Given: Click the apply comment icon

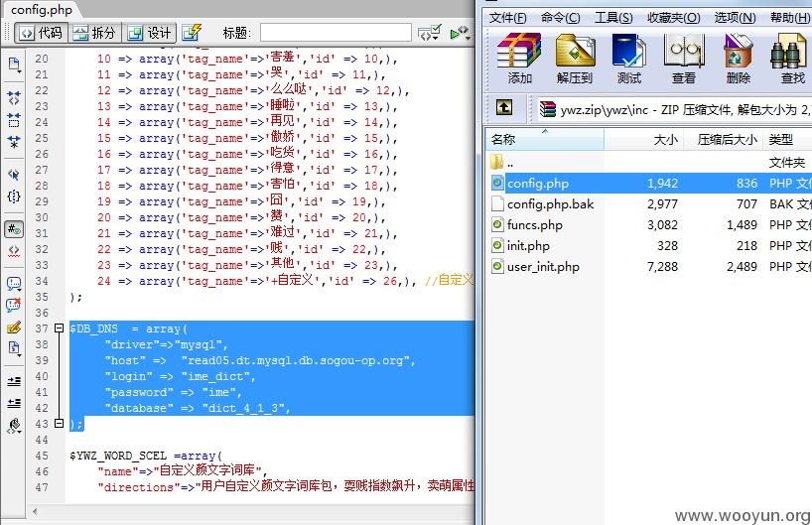Looking at the screenshot, I should (x=14, y=283).
